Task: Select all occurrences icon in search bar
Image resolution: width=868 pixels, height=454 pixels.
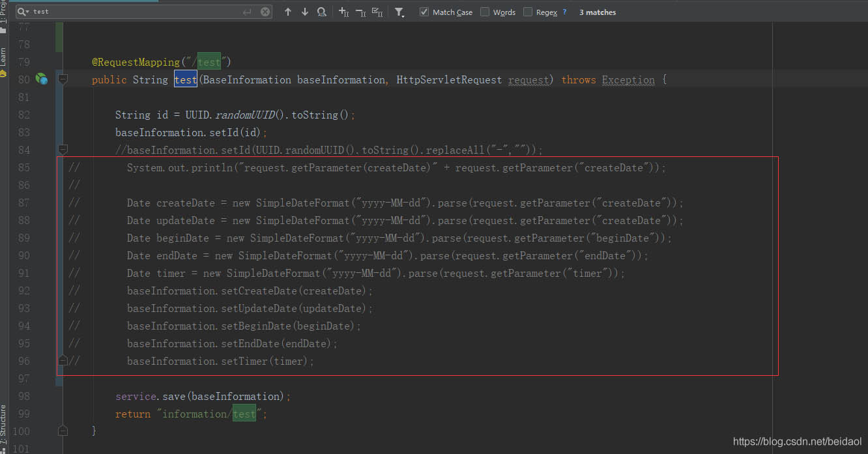Action: [377, 12]
